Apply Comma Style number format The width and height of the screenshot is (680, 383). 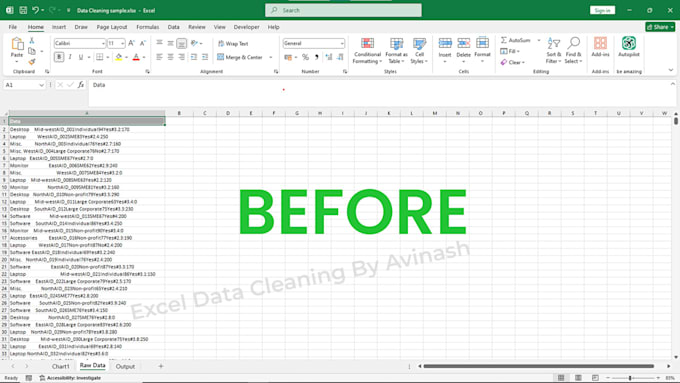click(x=317, y=57)
